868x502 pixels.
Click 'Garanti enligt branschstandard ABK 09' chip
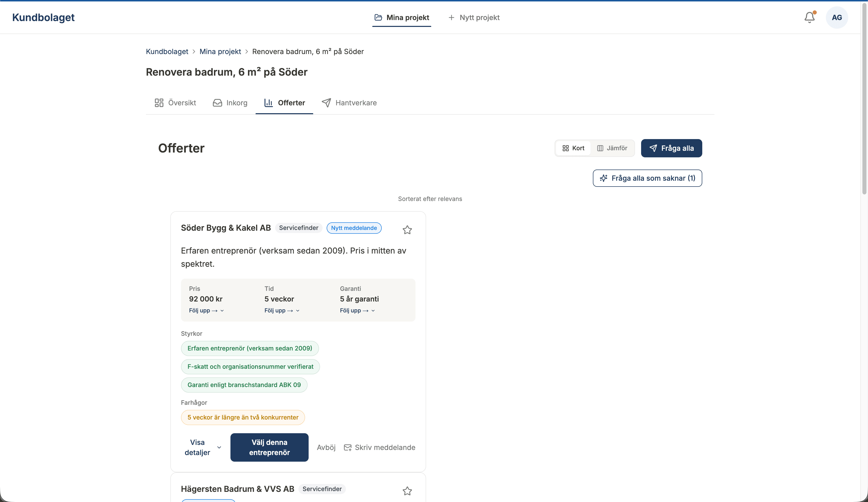coord(244,385)
